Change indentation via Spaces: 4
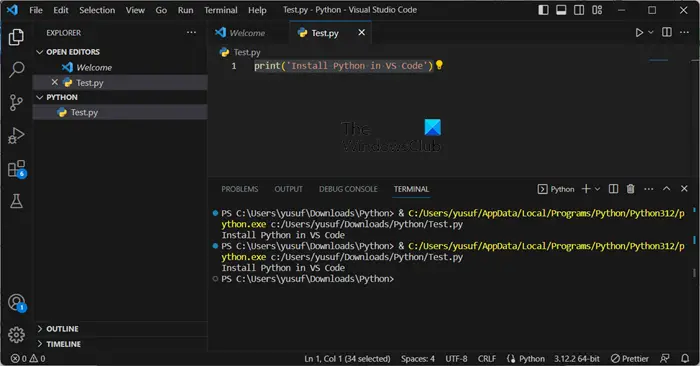 pyautogui.click(x=417, y=358)
